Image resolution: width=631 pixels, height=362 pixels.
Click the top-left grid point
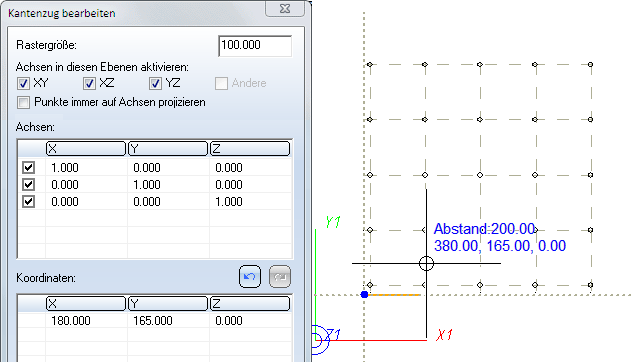coord(370,64)
